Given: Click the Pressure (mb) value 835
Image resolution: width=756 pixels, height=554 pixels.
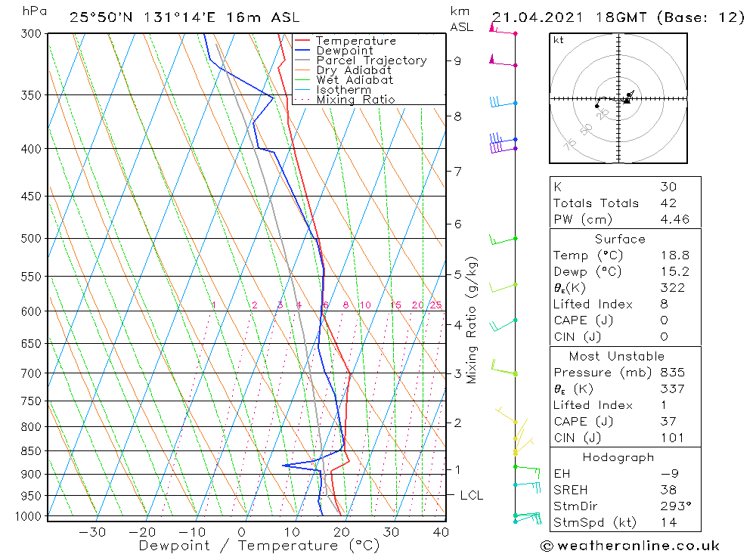Looking at the screenshot, I should coord(673,372).
